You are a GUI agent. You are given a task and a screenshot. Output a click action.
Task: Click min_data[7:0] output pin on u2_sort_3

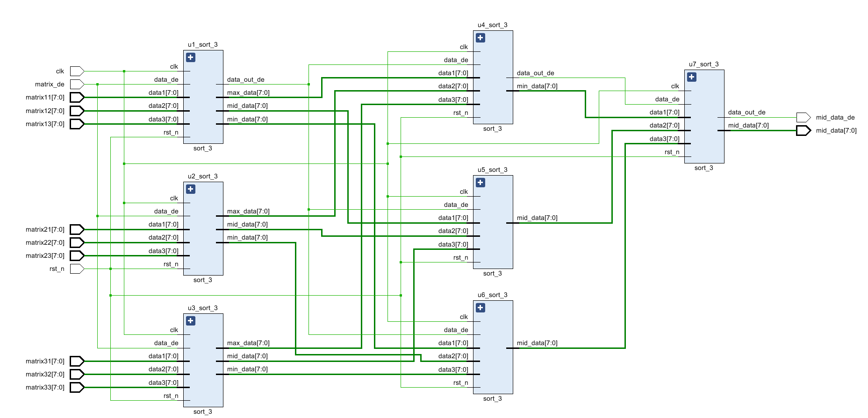(247, 238)
